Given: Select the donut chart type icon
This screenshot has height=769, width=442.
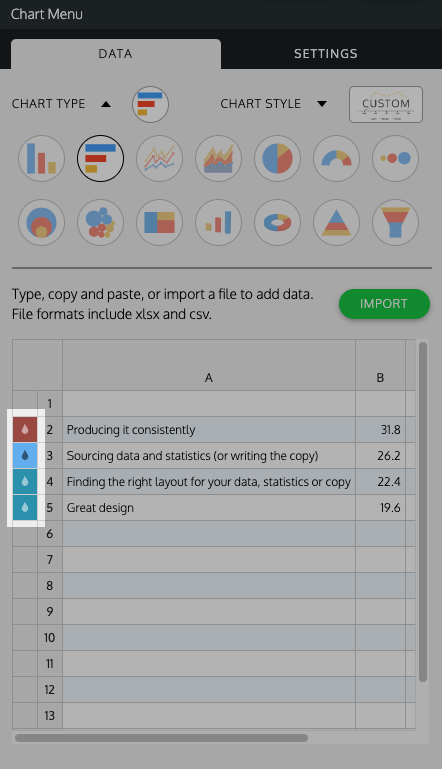Looking at the screenshot, I should click(277, 222).
